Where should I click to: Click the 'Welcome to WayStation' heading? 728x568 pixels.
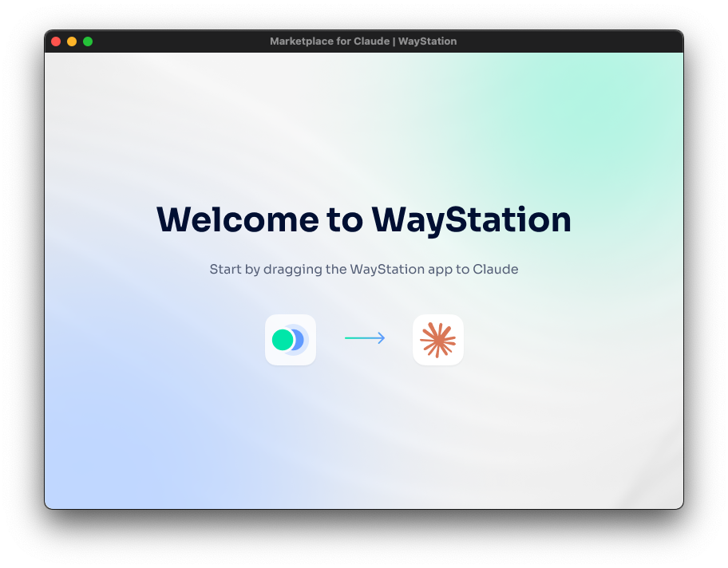coord(363,220)
